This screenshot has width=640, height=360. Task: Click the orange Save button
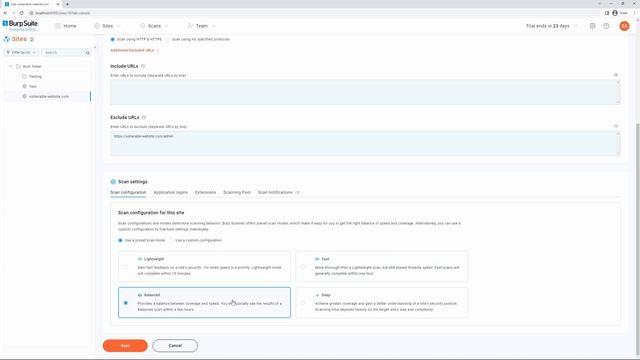click(125, 346)
